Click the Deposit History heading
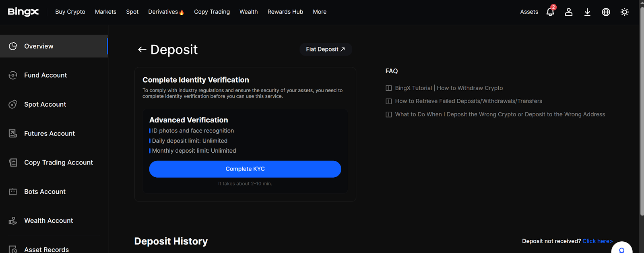Viewport: 644px width, 253px height. point(171,241)
